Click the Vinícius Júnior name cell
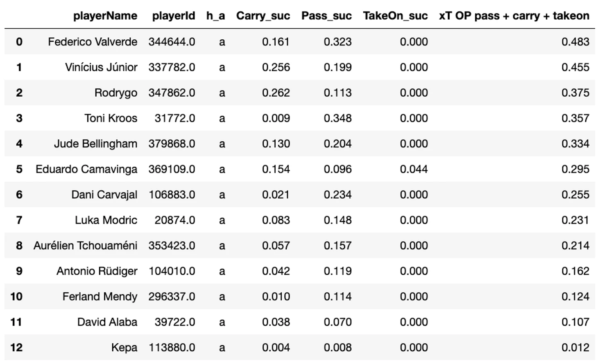 101,67
